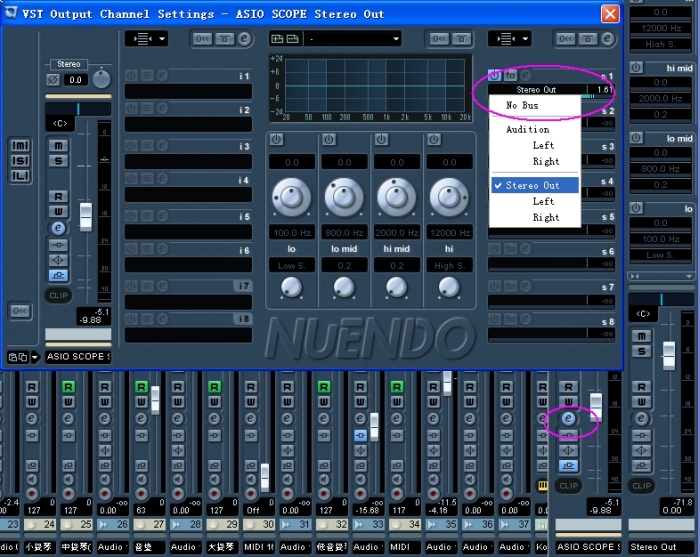Toggle the input phase invert button
The image size is (700, 557).
point(53,80)
